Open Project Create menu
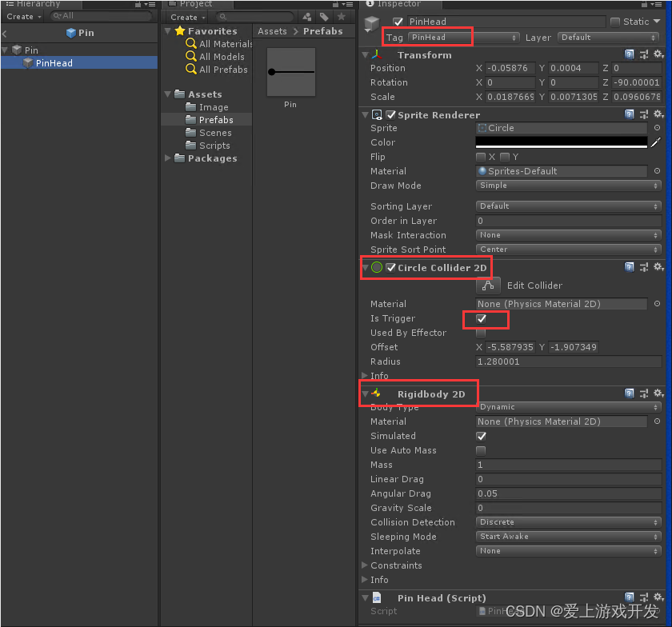672x627 pixels. pyautogui.click(x=188, y=17)
